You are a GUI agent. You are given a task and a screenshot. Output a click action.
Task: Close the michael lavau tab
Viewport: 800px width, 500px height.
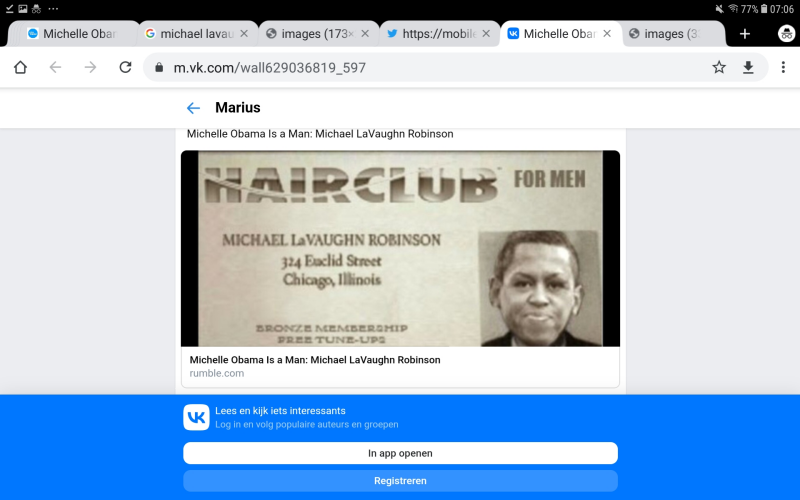[244, 34]
